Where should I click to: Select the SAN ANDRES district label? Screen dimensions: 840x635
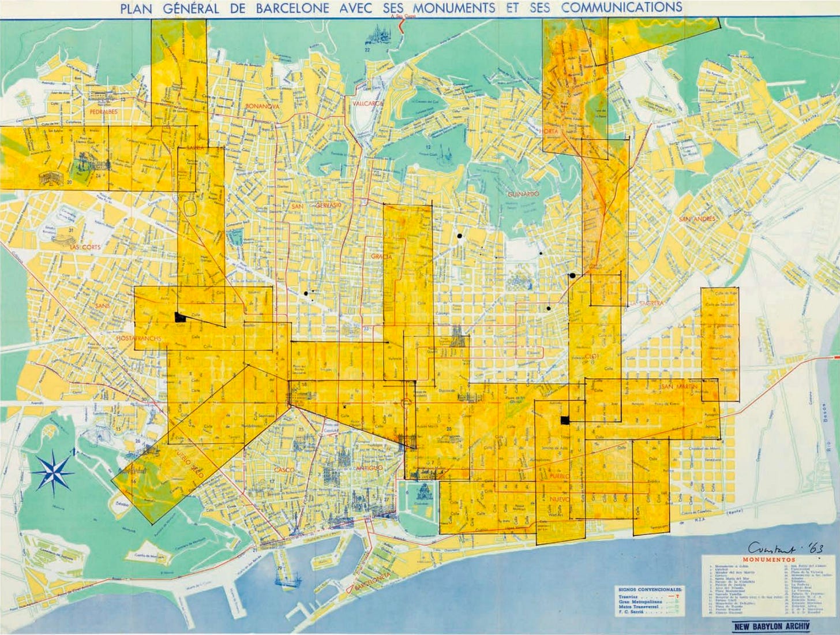pyautogui.click(x=697, y=219)
